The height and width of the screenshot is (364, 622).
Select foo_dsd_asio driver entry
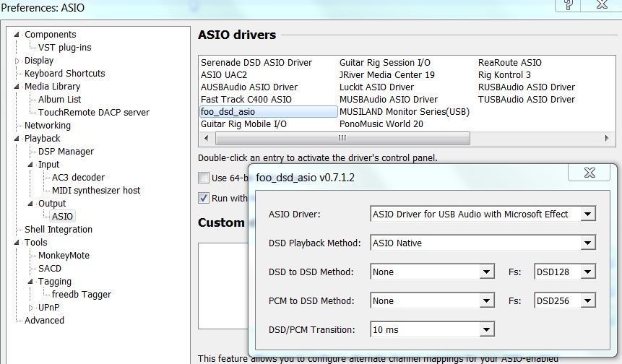[268, 112]
